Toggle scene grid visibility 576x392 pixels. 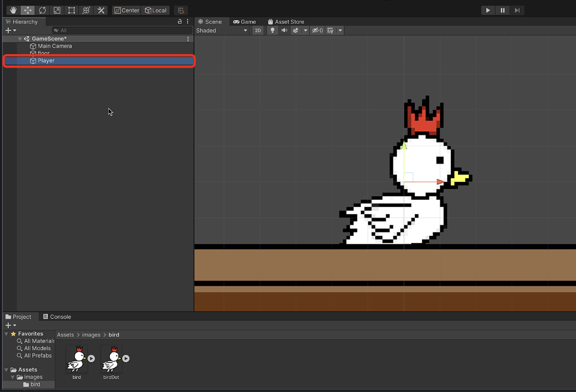[330, 30]
